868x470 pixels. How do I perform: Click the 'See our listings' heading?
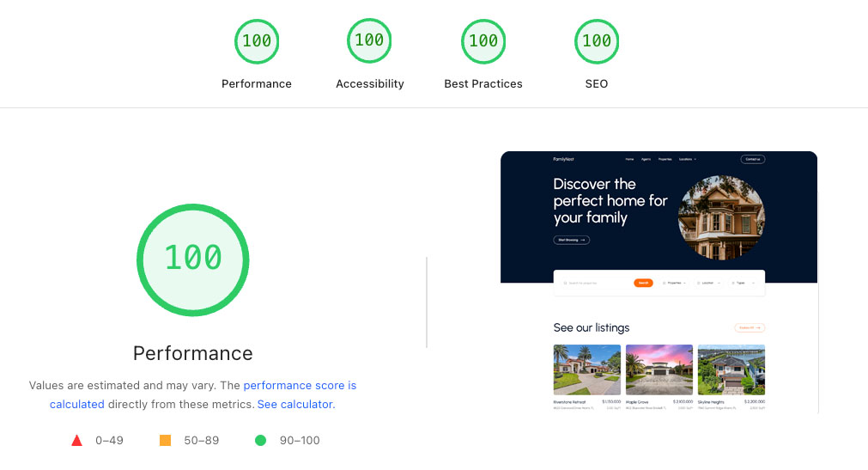click(592, 328)
